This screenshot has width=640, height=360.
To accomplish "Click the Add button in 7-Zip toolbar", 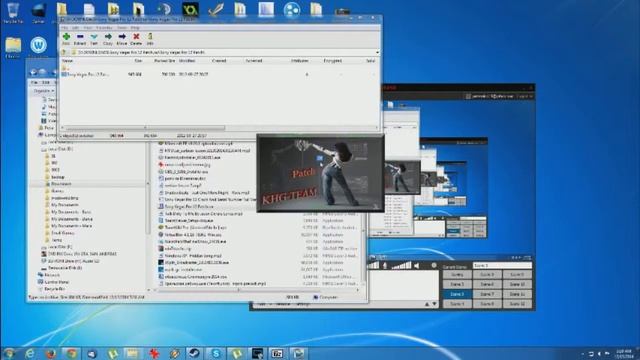I will (x=66, y=39).
